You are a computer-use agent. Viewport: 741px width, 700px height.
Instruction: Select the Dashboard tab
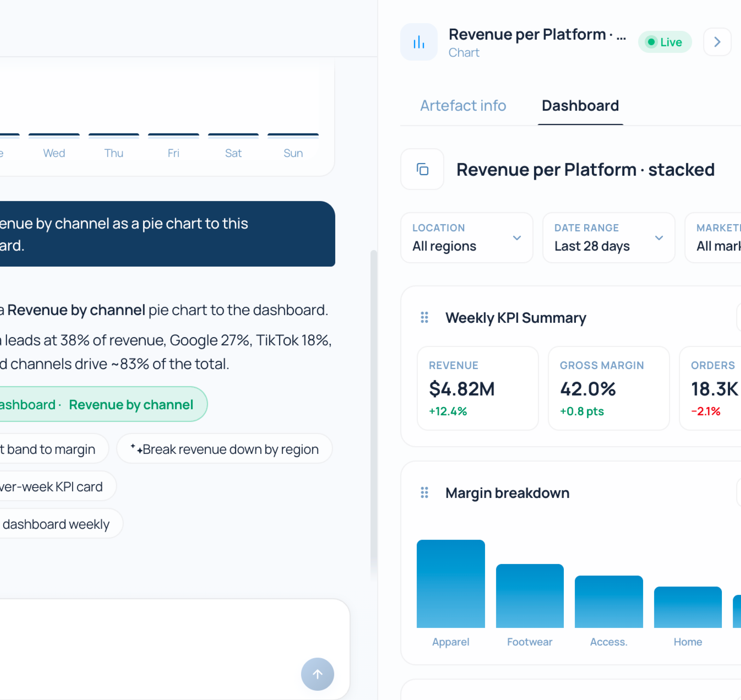tap(580, 106)
